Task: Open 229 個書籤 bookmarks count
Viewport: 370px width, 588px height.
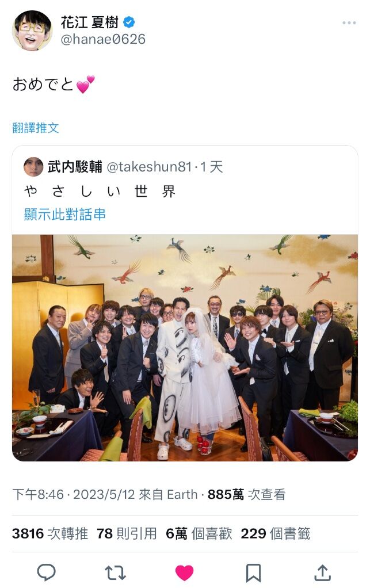Action: (276, 533)
